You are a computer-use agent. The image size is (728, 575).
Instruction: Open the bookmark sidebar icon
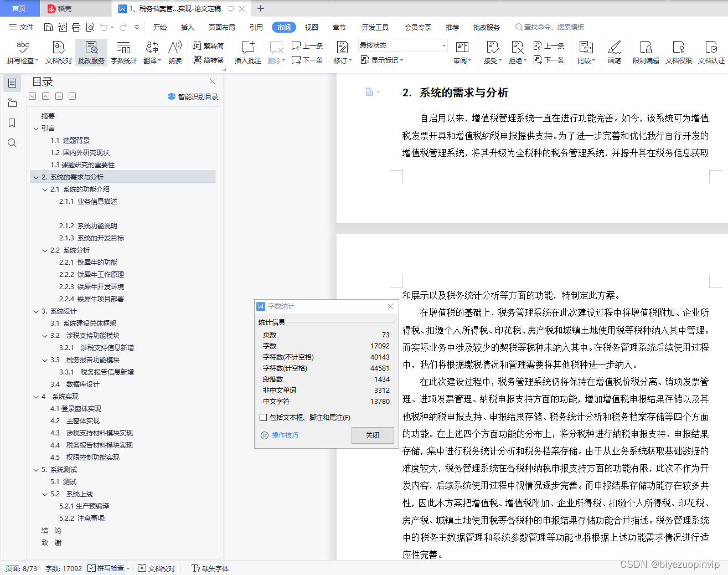(12, 123)
